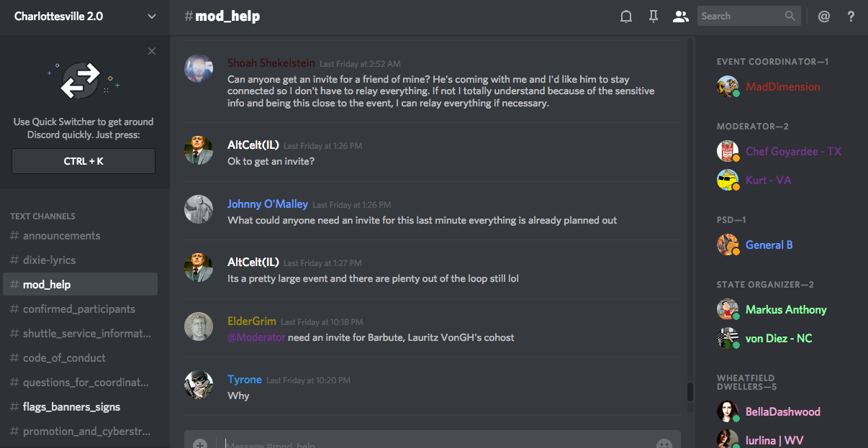Click the CTRL + K button
Image resolution: width=868 pixels, height=448 pixels.
83,161
